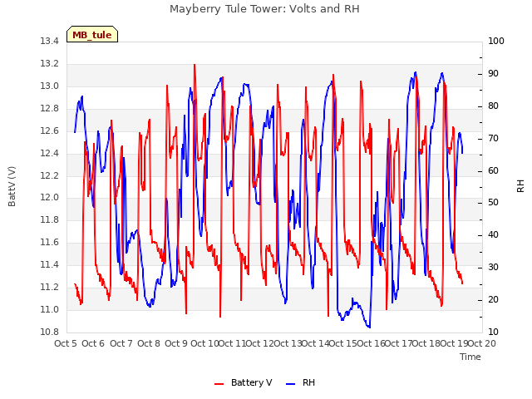
Task: Click the 12.0 voltage tick label
Action: click(x=49, y=198)
